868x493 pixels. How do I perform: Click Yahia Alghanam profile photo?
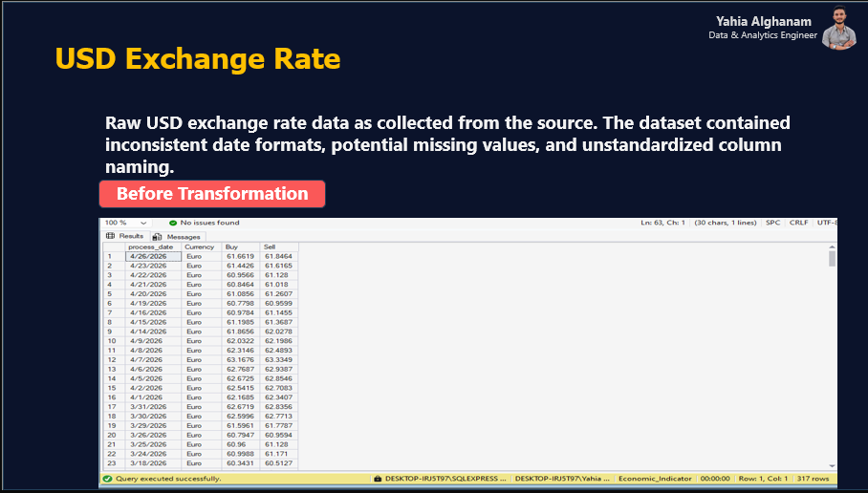[x=839, y=28]
